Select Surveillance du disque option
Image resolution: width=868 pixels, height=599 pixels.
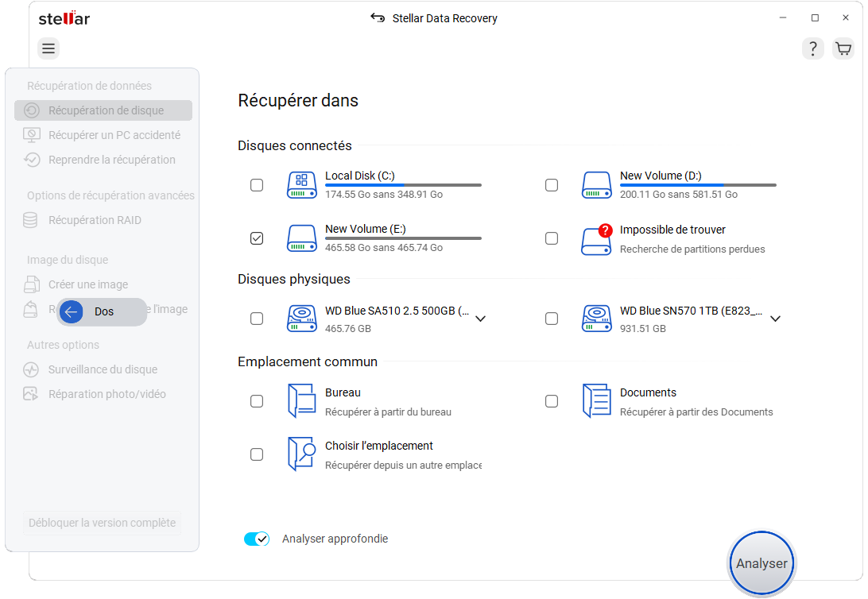(103, 369)
